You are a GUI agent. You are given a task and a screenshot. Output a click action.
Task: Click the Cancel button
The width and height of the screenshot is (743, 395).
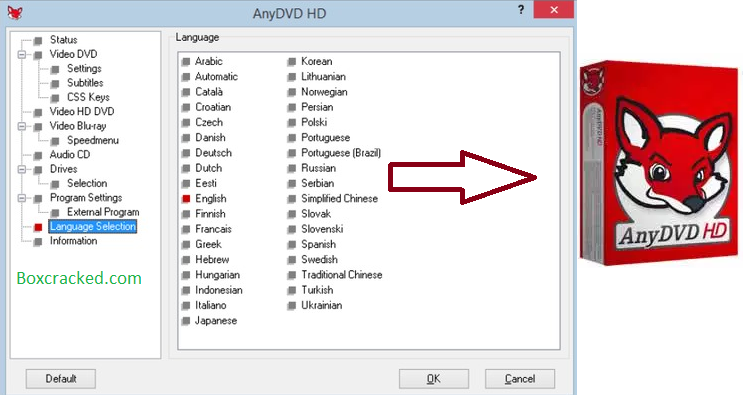point(520,379)
